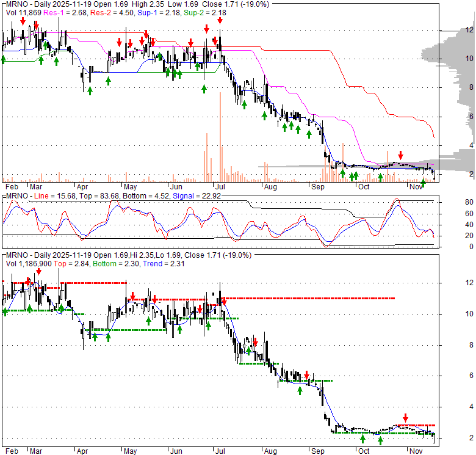This screenshot has width=476, height=455.
Task: Click the red arrow above early July in bottom chart
Action: coord(225,300)
